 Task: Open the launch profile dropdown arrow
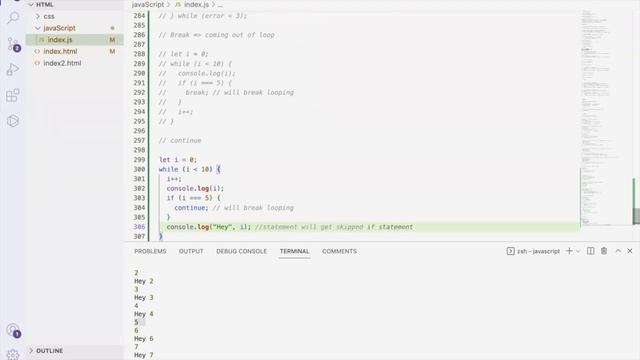tap(578, 251)
